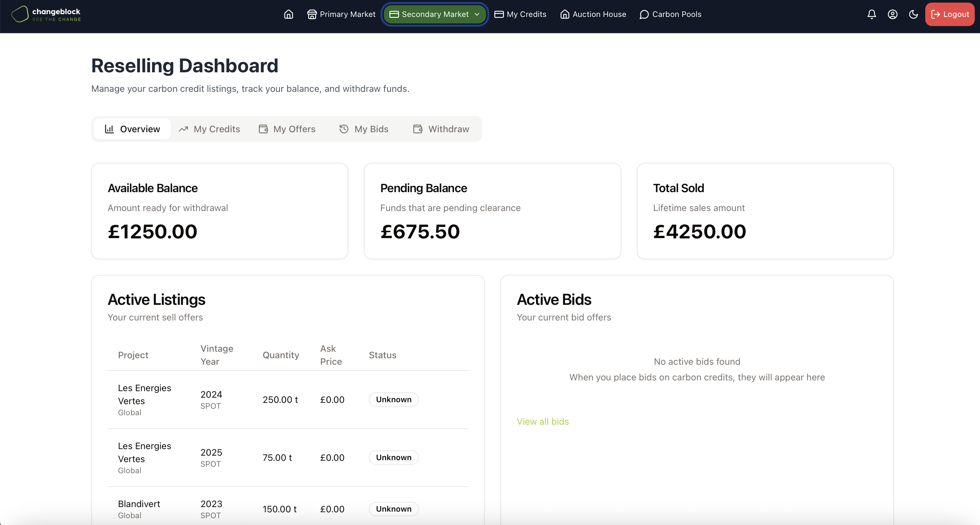Click the Vintage Year column header
The width and height of the screenshot is (980, 525).
(217, 355)
